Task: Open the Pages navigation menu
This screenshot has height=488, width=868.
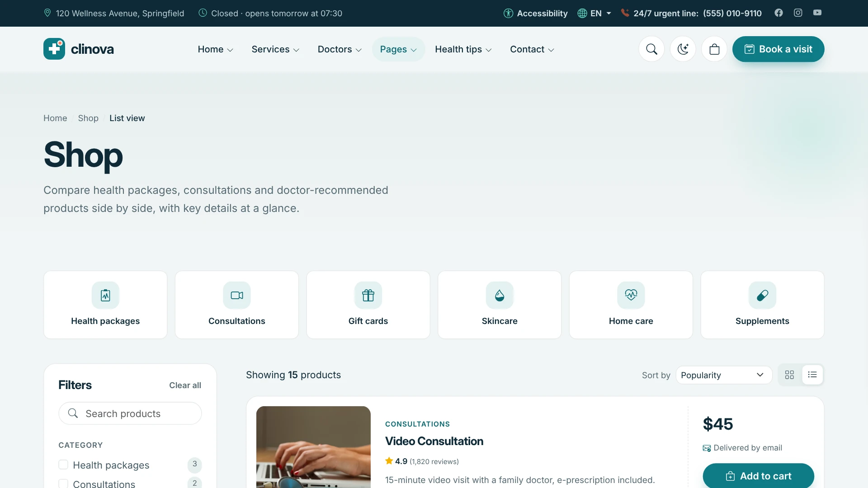Action: pos(398,49)
